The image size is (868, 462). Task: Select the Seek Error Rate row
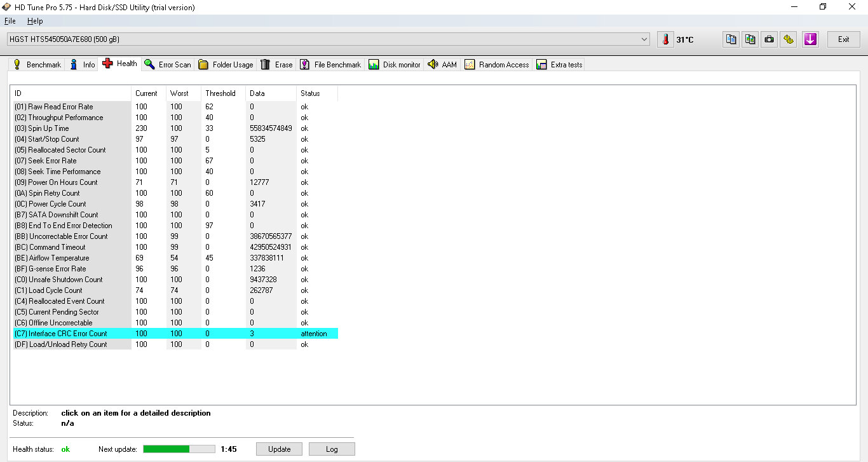[175, 161]
